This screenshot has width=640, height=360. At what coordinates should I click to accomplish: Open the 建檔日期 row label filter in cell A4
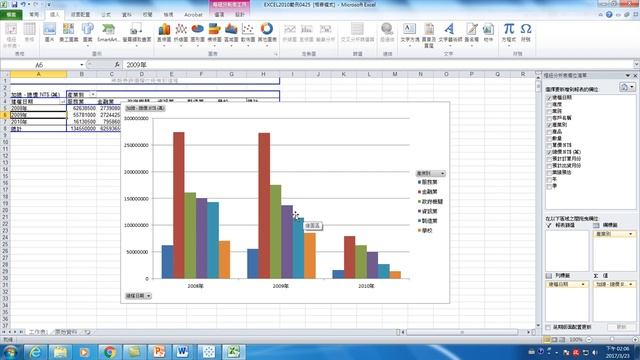point(62,101)
